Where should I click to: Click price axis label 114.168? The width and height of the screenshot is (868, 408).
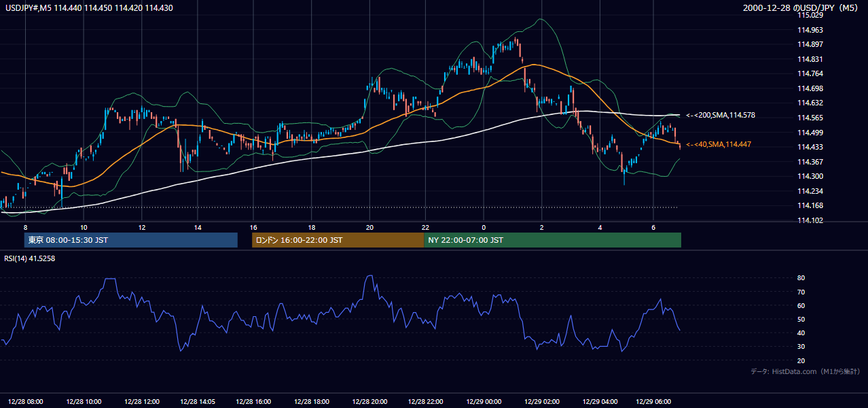810,205
